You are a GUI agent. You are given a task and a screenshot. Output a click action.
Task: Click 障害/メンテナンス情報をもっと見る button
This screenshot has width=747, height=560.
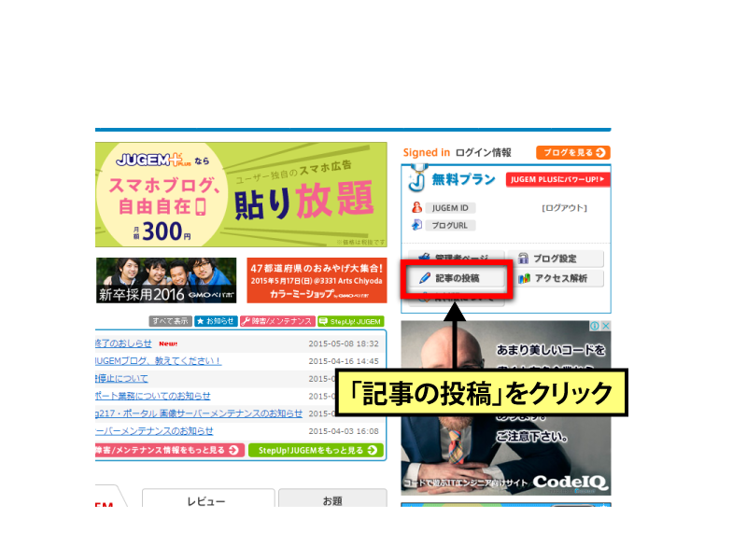tap(170, 450)
